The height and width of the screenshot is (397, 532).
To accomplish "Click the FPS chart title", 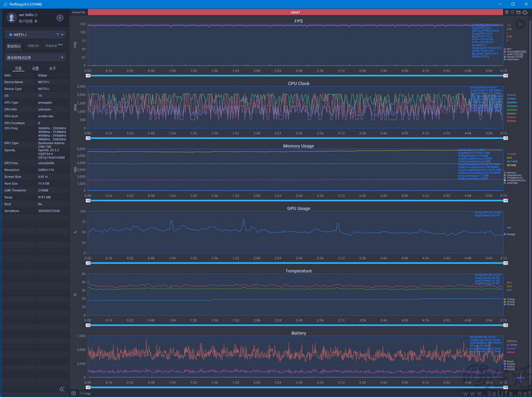I will tap(299, 21).
